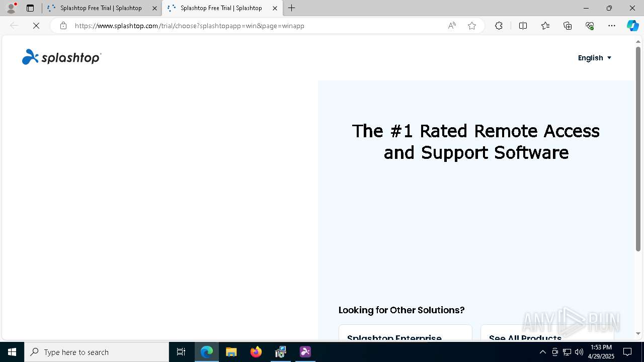Open Edge Settings and more menu
The width and height of the screenshot is (644, 362).
[612, 26]
